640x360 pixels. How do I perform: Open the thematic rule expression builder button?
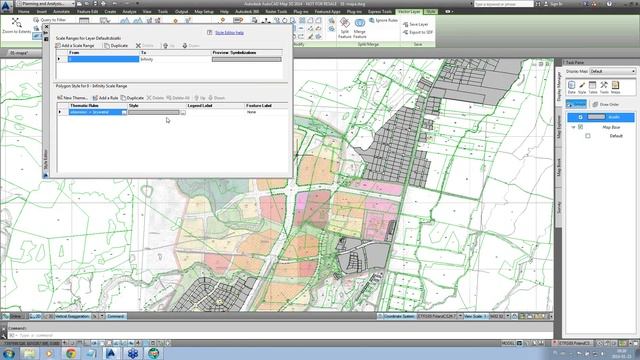(x=124, y=112)
